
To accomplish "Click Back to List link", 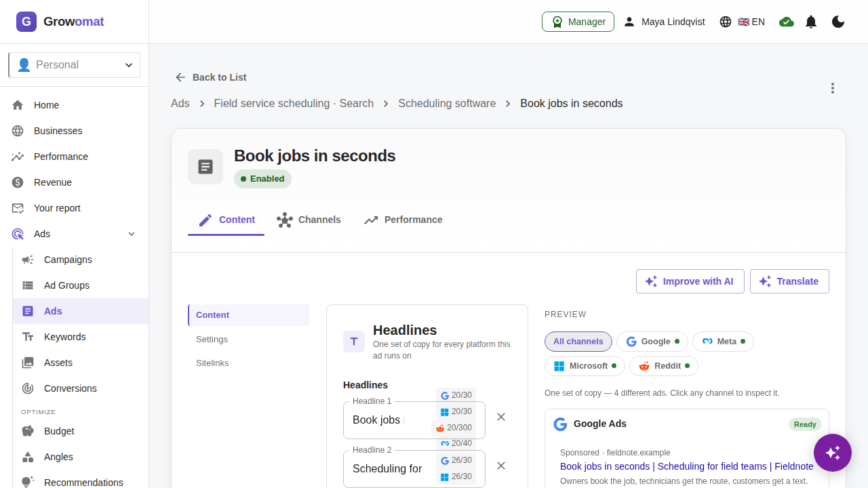I will coord(211,77).
